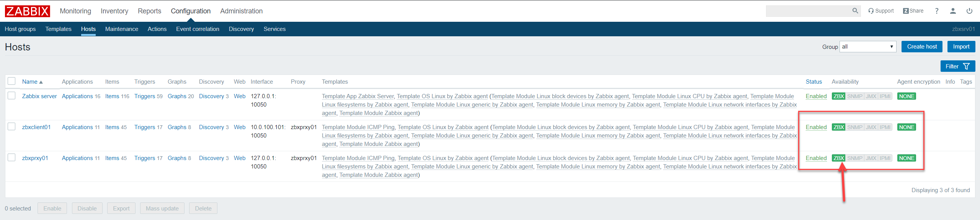Open Template Module ICMP Ping for zbxclient01
The image size is (980, 220).
[358, 127]
